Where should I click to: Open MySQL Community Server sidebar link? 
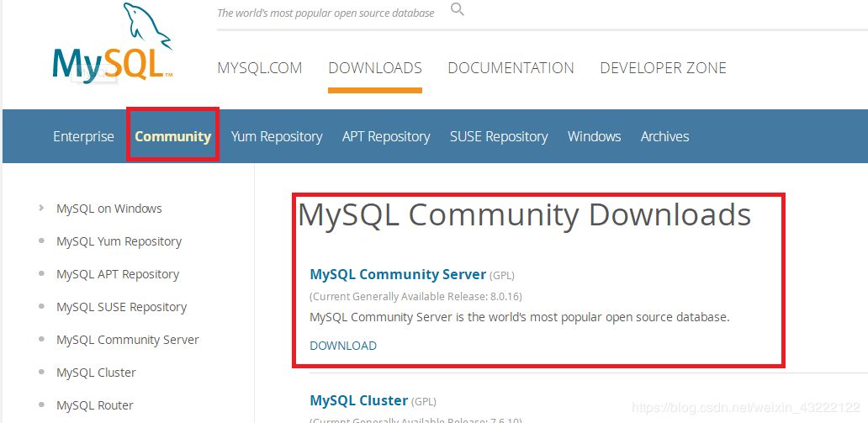pyautogui.click(x=127, y=340)
